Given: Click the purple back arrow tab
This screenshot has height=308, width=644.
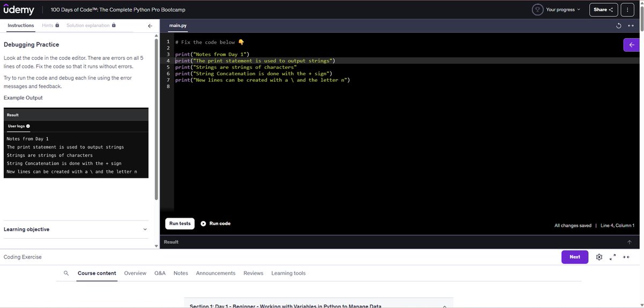Looking at the screenshot, I should pos(632,45).
